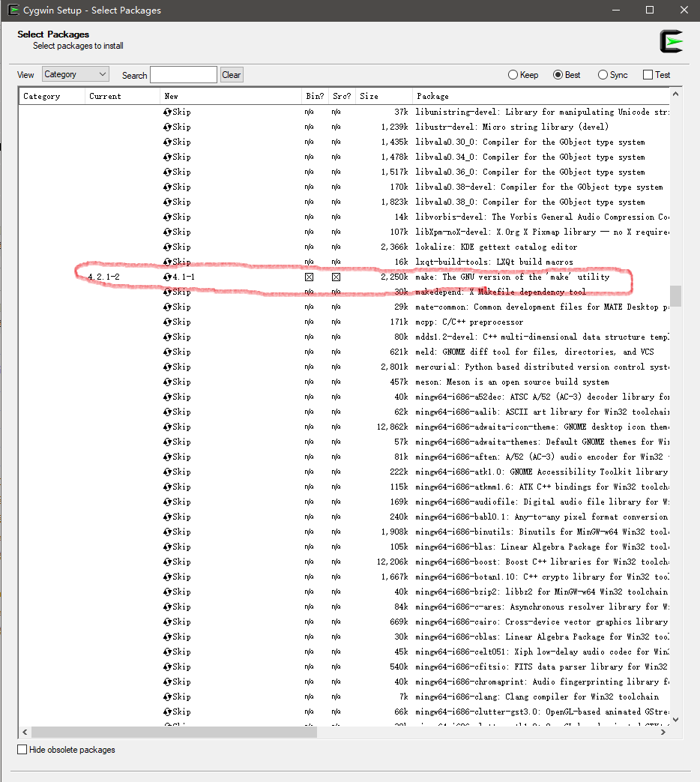Cycle Skip icon for libvala0.36_0
The image size is (700, 782).
click(168, 172)
